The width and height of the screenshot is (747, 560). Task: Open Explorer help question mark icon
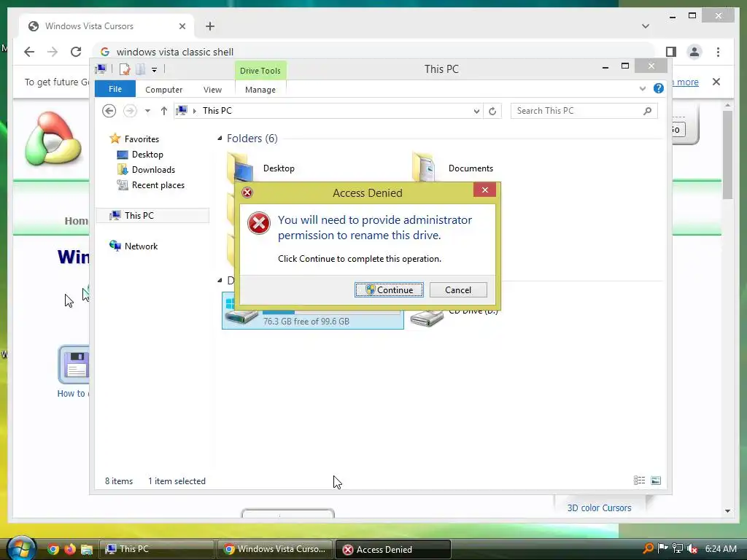tap(659, 88)
